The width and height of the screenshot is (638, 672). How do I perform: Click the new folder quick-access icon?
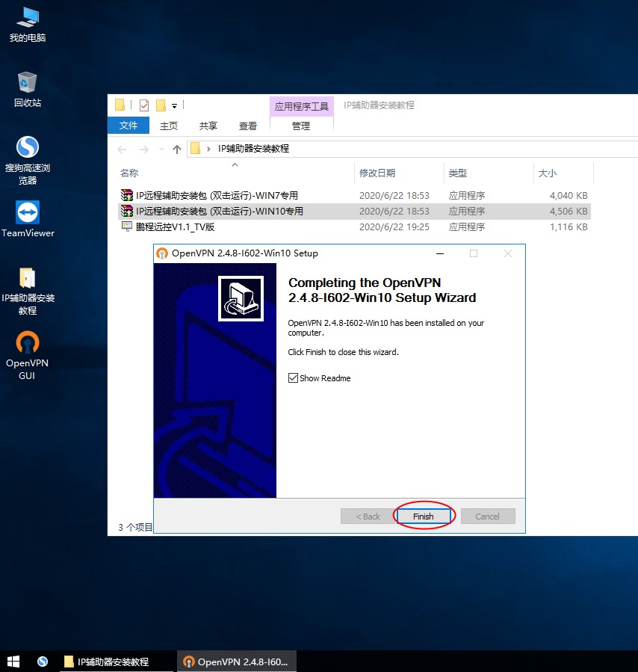161,105
